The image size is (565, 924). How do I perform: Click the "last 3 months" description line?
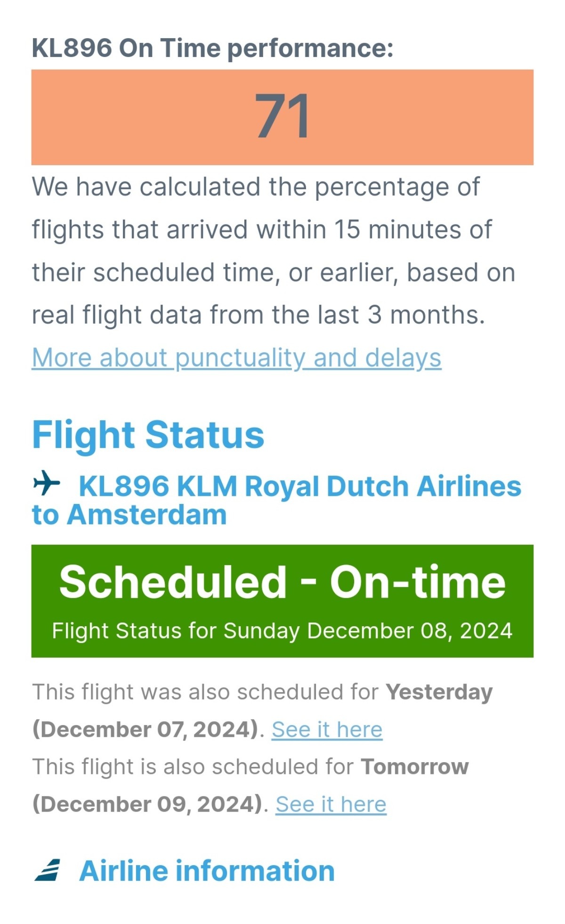pos(258,315)
